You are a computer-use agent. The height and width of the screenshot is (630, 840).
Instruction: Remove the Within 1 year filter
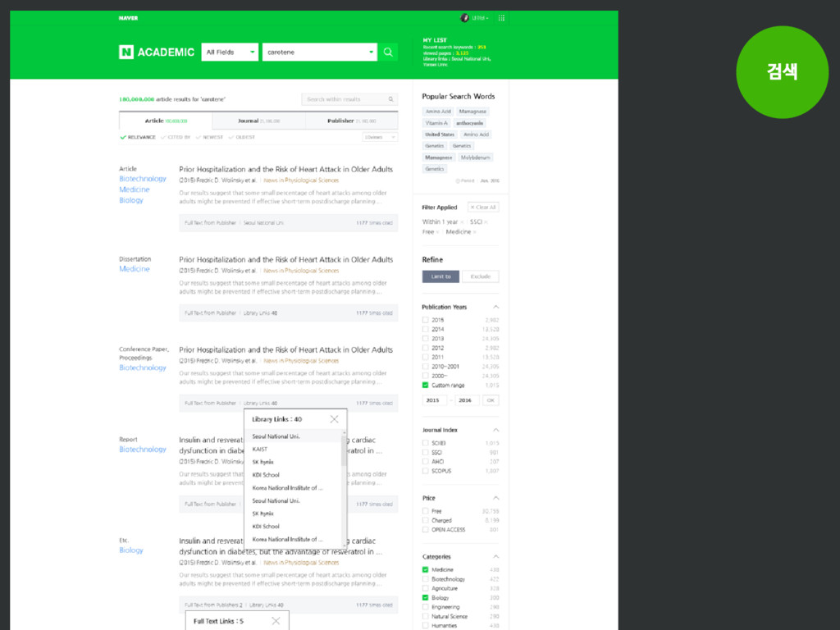(x=462, y=222)
